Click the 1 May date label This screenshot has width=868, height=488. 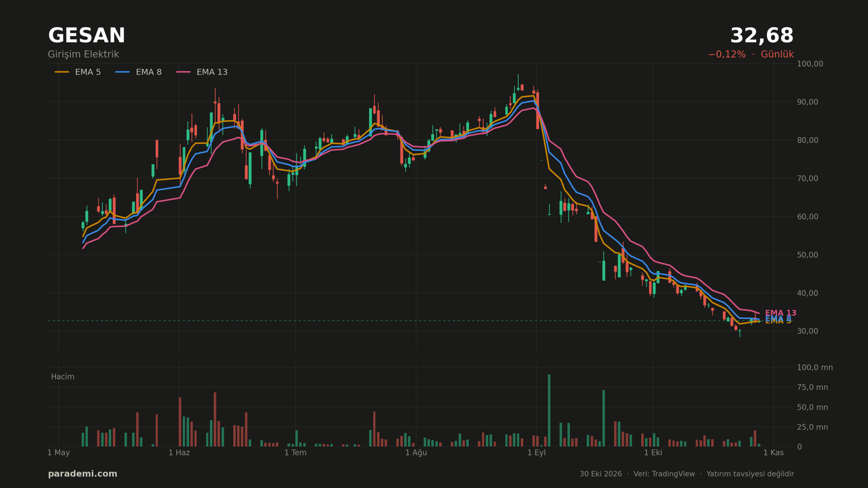coord(59,453)
